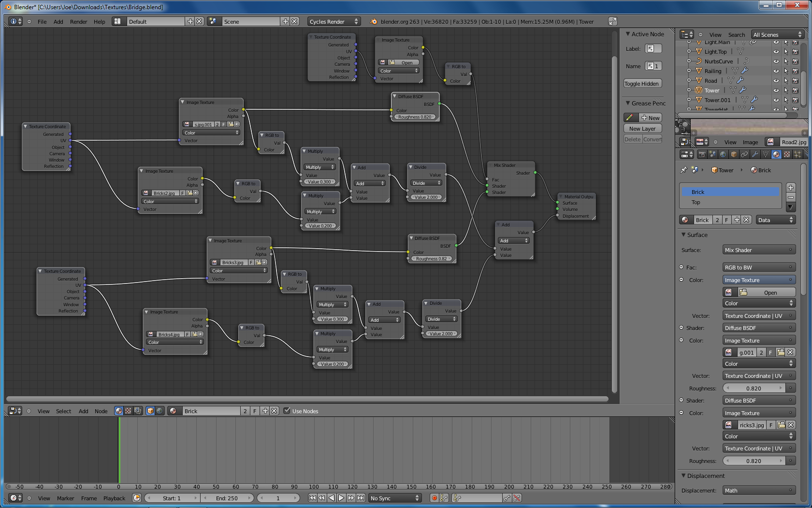812x508 pixels.
Task: Open the Modifiers tab (wrench icon)
Action: (x=755, y=154)
